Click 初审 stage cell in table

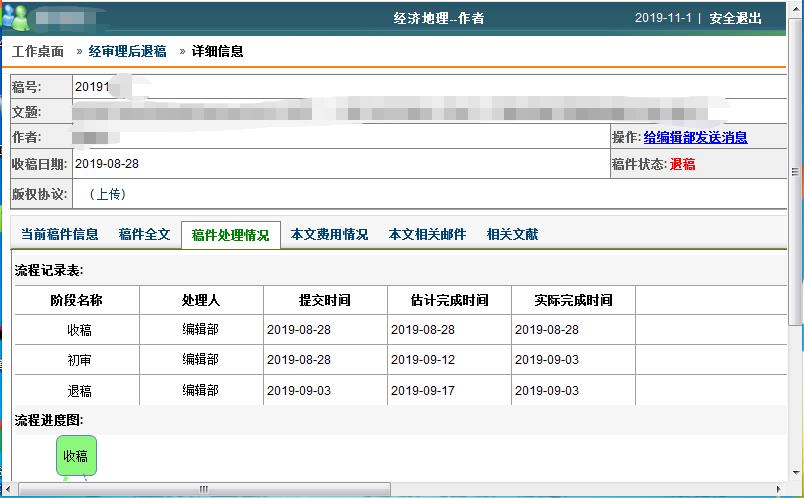tap(79, 360)
